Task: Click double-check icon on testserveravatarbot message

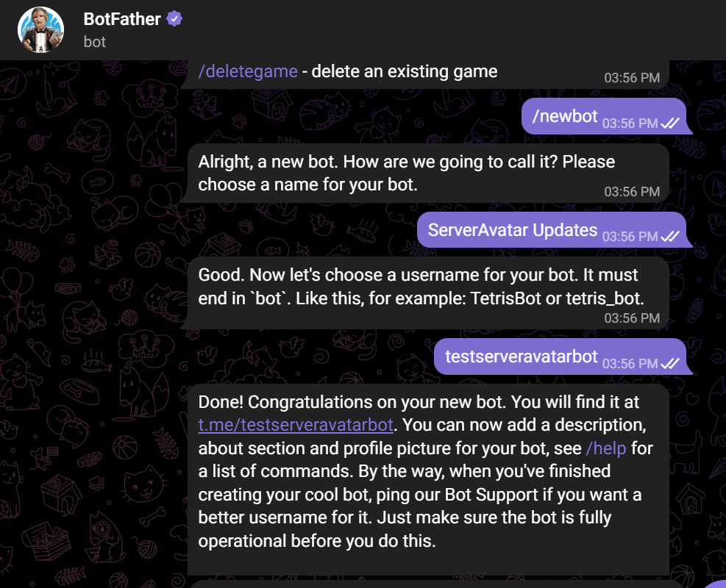Action: tap(669, 363)
